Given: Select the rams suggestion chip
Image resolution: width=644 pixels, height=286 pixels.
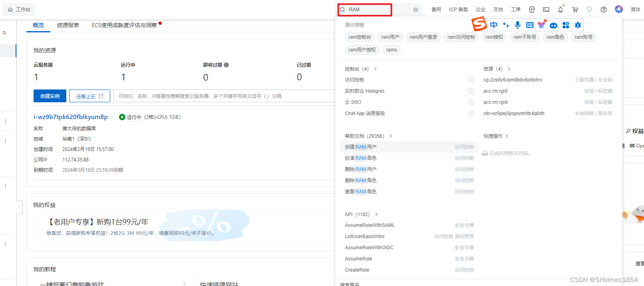Looking at the screenshot, I should click(392, 50).
